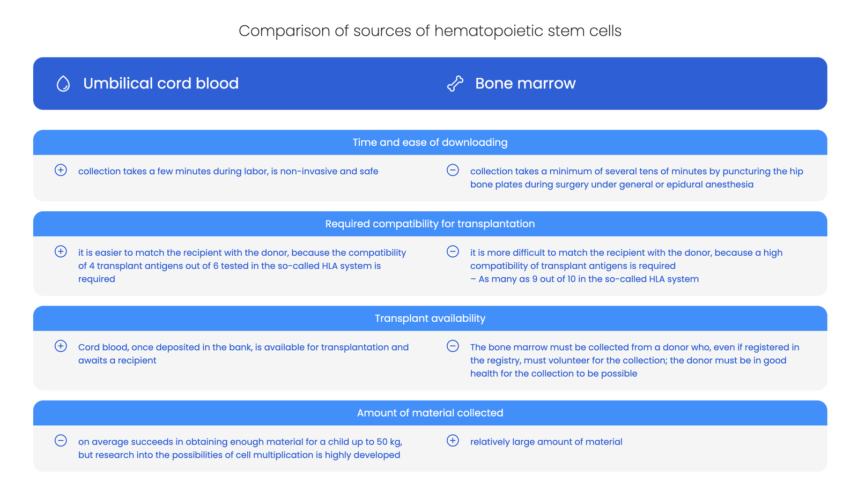Click the minus icon for donor registry volunteering

coord(453,346)
